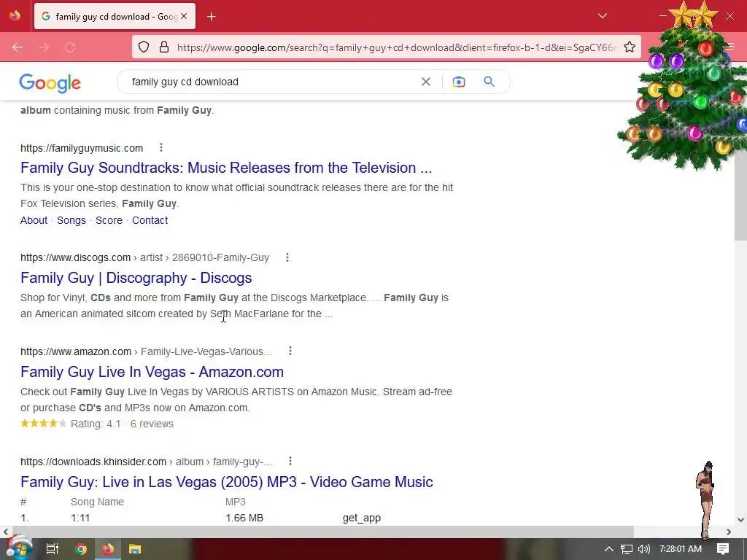The image size is (747, 560).
Task: Open the list all tabs dropdown arrow
Action: (x=603, y=16)
